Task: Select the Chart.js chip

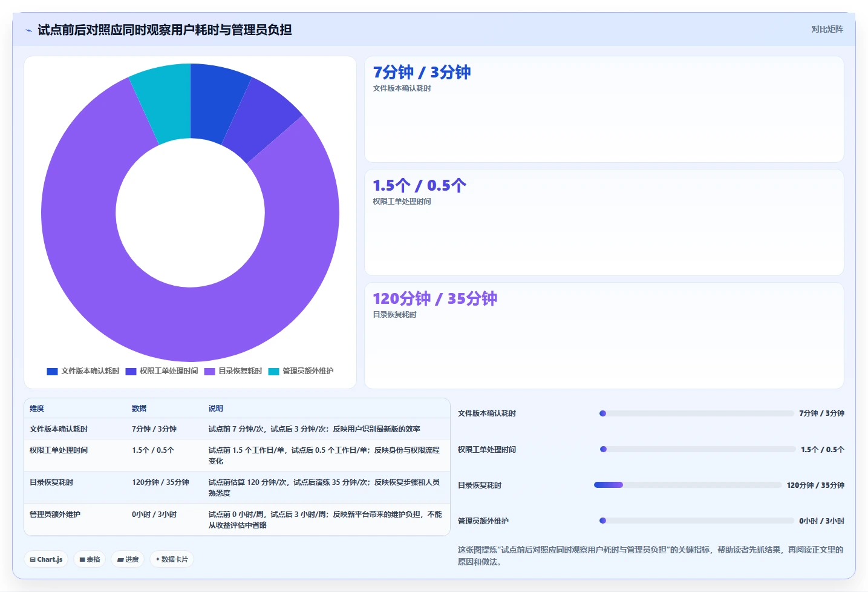Action: tap(46, 559)
